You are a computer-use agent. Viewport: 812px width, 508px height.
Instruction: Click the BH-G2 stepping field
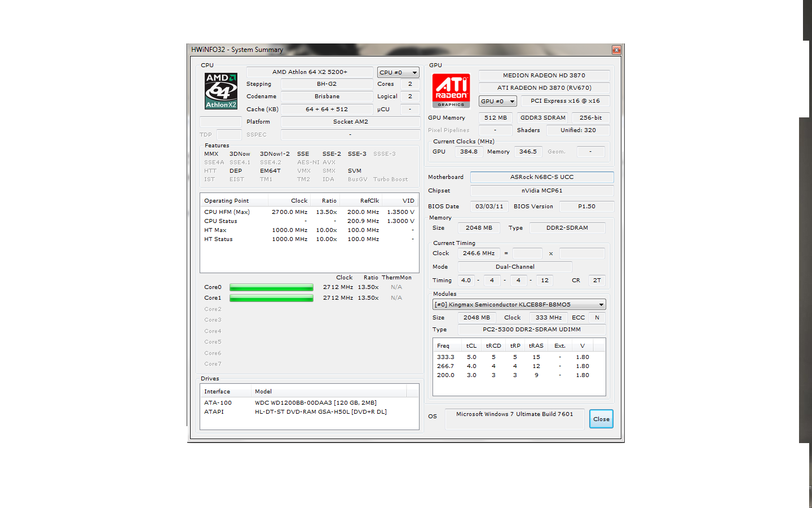pyautogui.click(x=326, y=84)
